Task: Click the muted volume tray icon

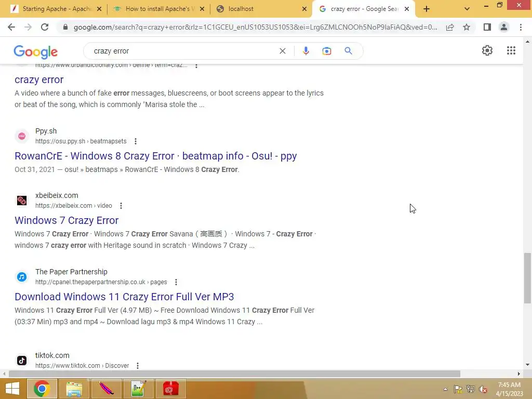Action: point(483,389)
